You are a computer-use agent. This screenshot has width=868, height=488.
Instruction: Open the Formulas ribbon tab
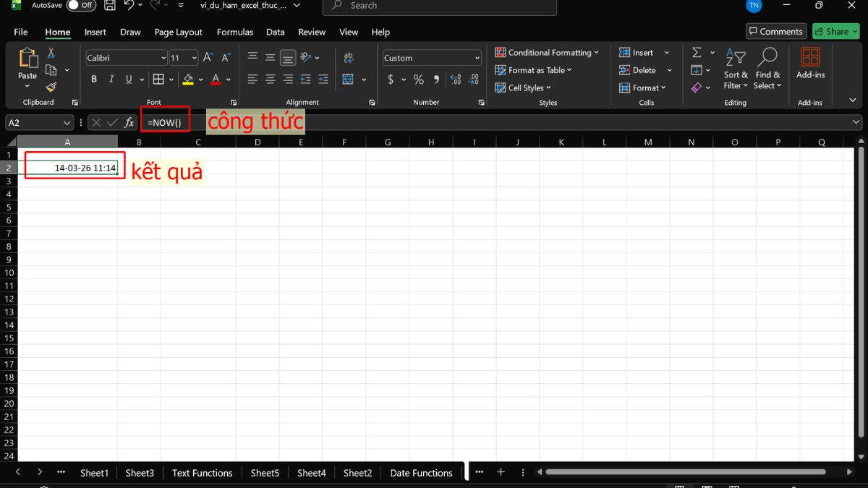tap(235, 32)
